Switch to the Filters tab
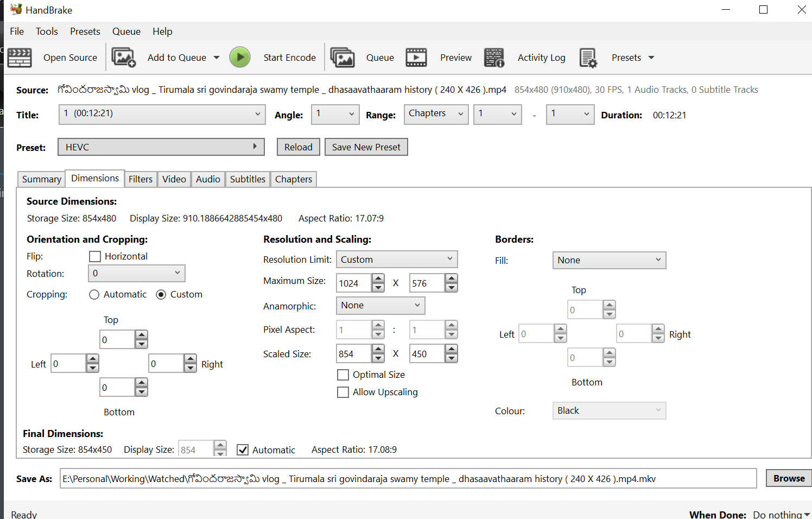 tap(141, 179)
